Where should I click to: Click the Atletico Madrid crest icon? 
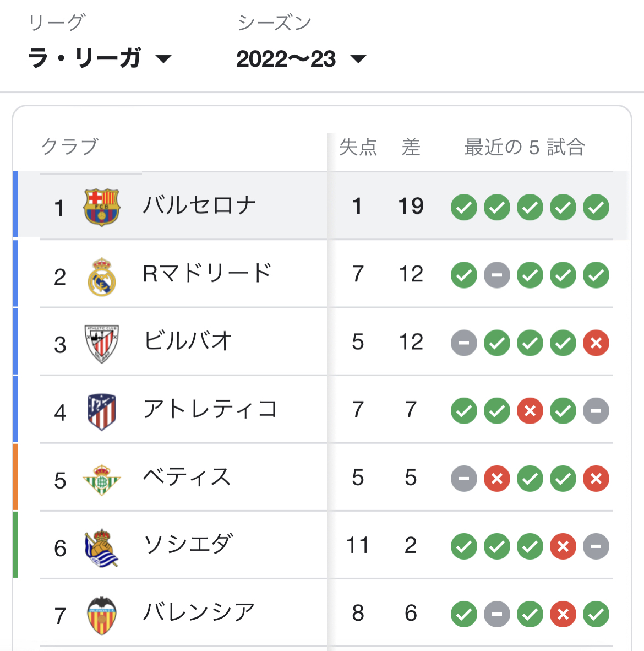(101, 411)
